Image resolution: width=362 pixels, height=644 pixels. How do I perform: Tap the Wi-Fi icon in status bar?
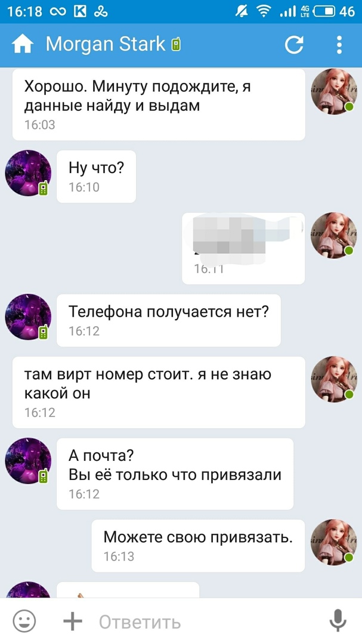point(263,11)
